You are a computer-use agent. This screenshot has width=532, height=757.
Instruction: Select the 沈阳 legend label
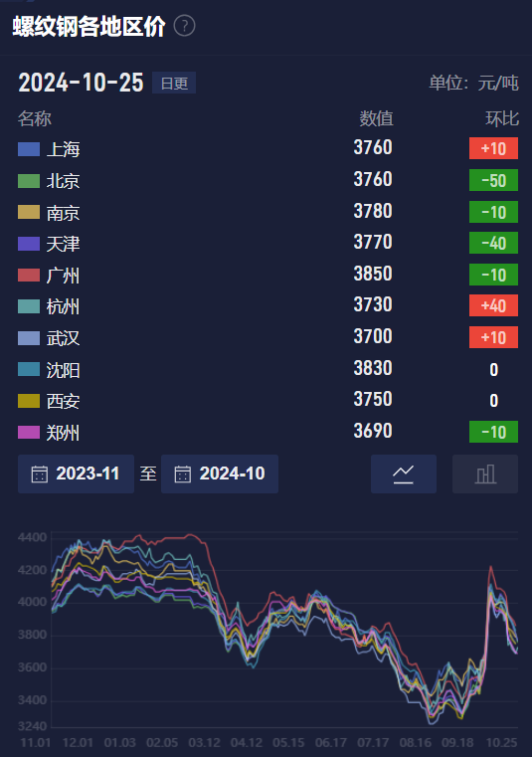pos(63,370)
